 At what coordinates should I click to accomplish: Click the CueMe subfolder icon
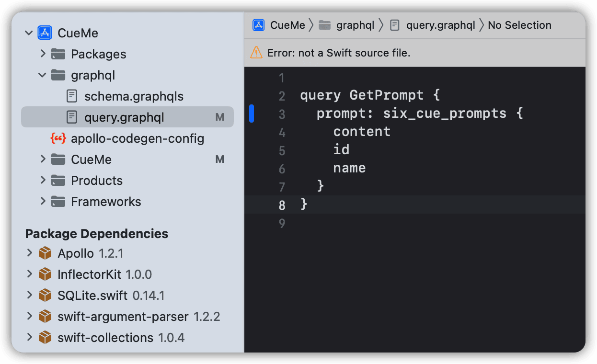tap(58, 159)
